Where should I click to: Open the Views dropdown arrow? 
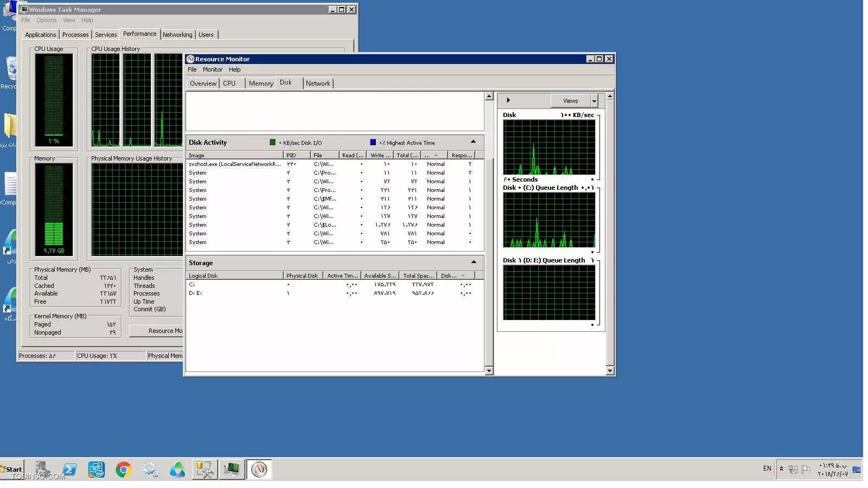pyautogui.click(x=594, y=101)
